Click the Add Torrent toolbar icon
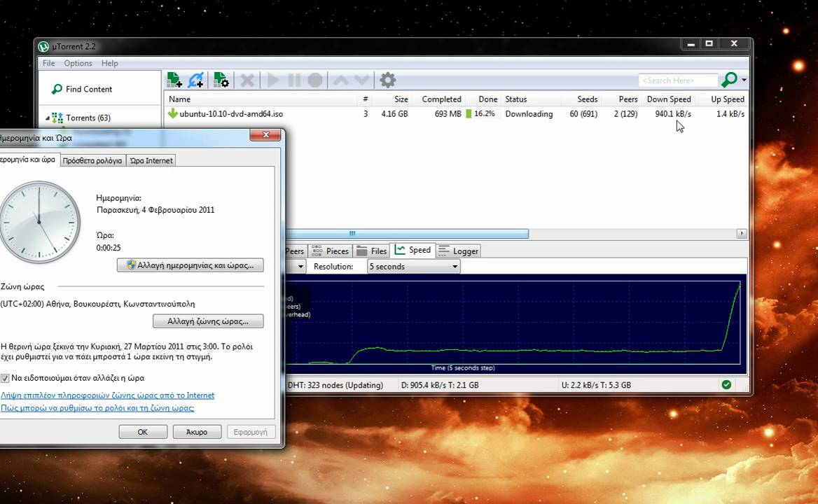818x504 pixels. click(x=174, y=80)
